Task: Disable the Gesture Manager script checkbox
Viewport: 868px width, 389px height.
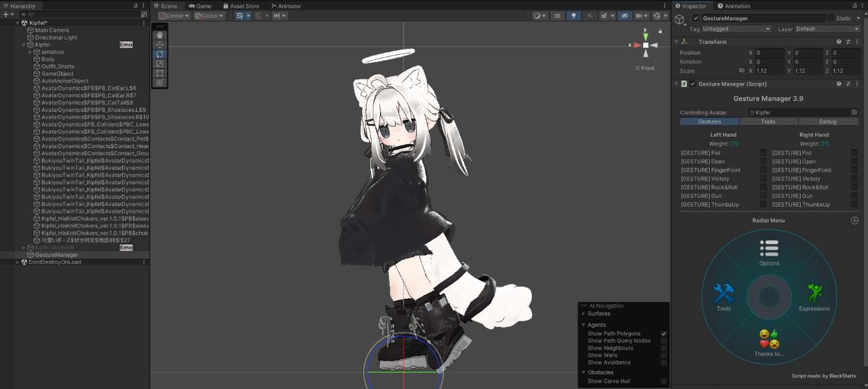Action: (x=693, y=84)
